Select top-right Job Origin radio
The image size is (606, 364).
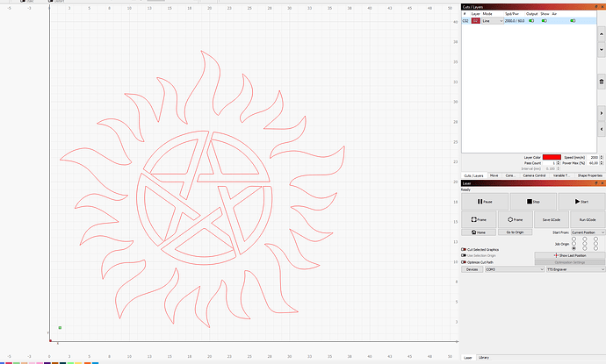click(595, 239)
